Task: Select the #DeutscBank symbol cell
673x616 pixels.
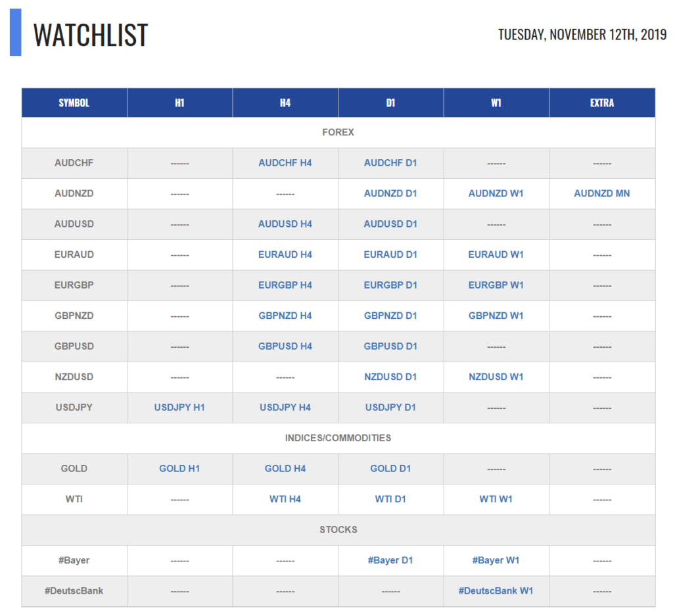Action: point(74,590)
